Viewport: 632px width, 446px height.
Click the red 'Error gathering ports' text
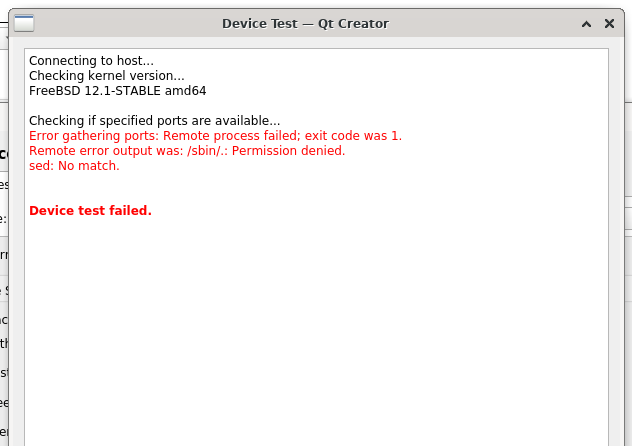(x=93, y=136)
